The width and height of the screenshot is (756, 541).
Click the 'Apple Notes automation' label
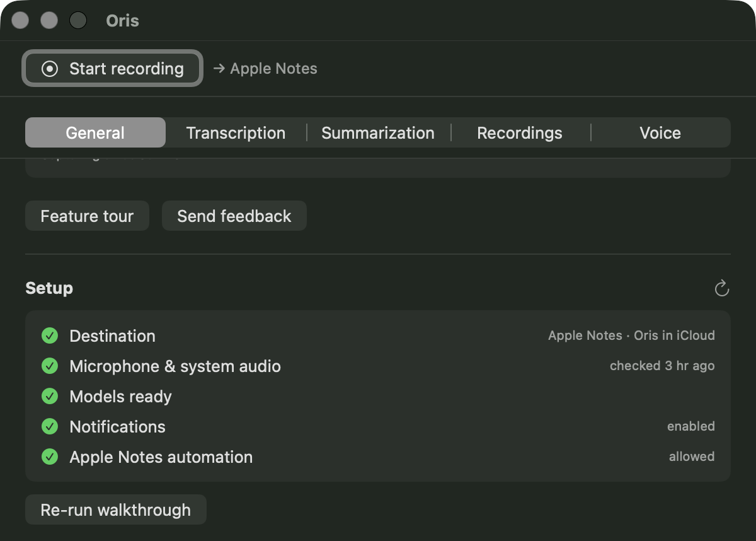161,457
